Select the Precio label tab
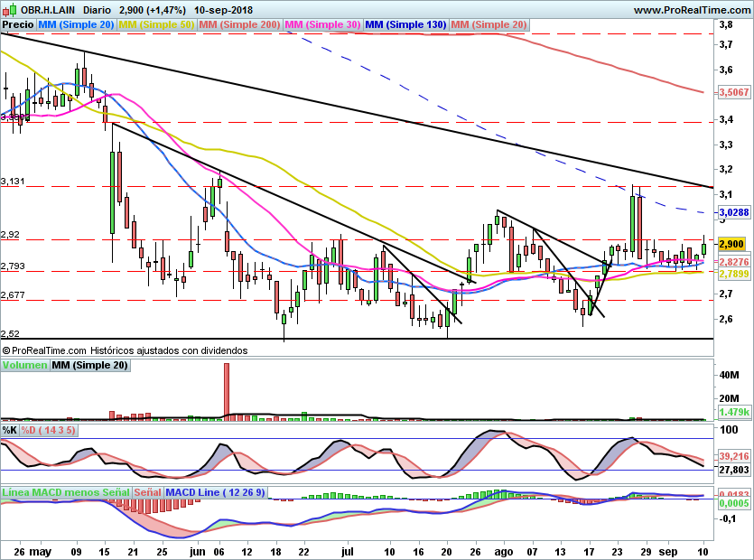This screenshot has height=560, width=754. 19,25
